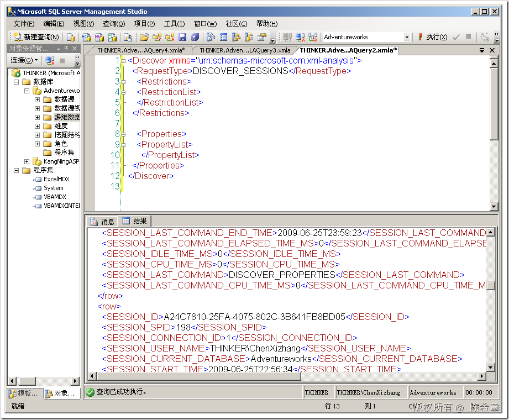Open the active files list dropdown arrow

point(482,50)
